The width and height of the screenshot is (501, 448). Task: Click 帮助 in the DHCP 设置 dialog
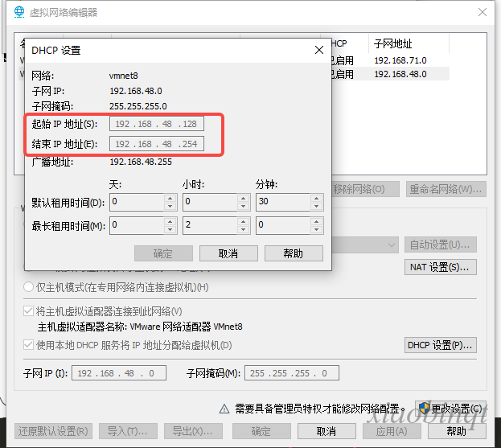point(294,253)
